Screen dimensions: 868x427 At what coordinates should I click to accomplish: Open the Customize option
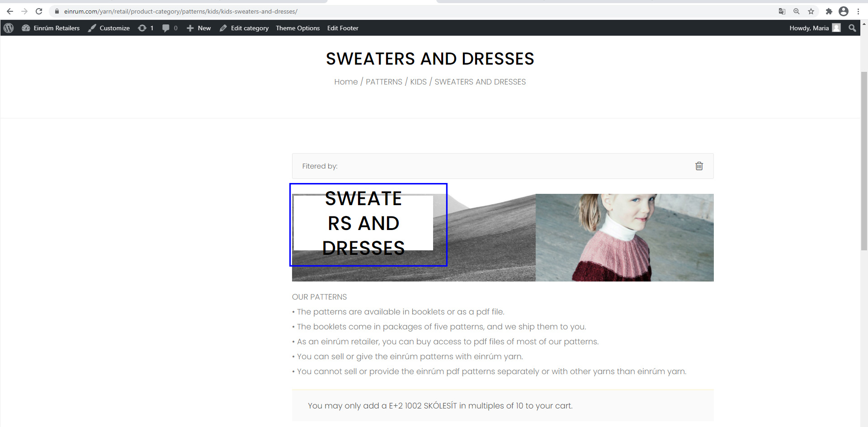[109, 28]
